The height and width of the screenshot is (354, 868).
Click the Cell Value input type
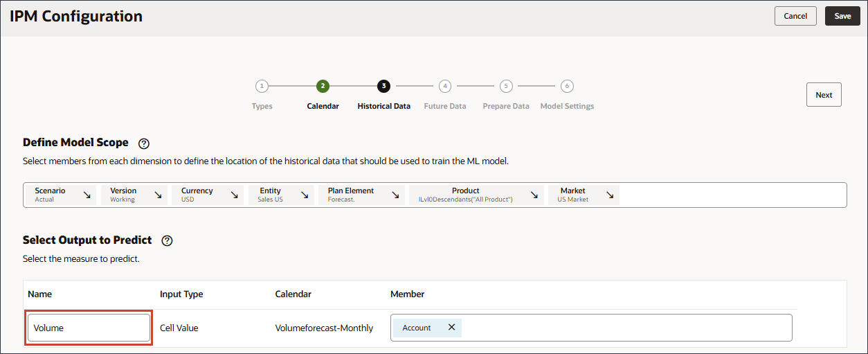pos(179,328)
